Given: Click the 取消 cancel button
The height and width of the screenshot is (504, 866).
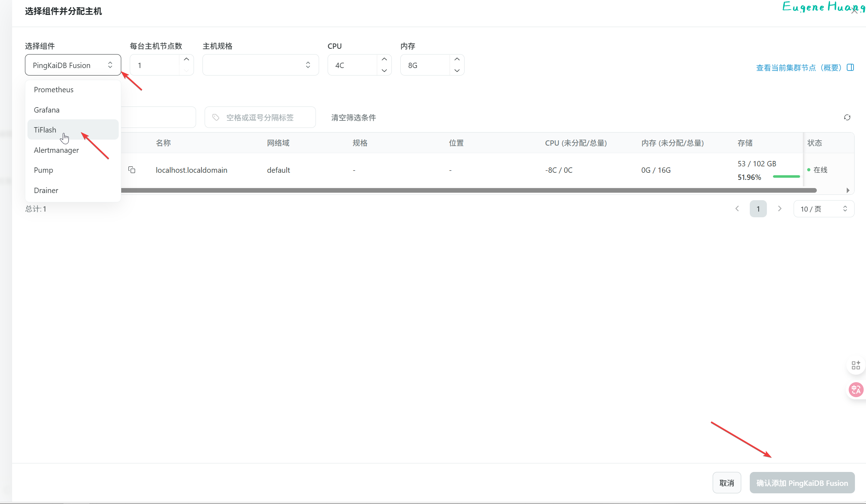Looking at the screenshot, I should [726, 483].
